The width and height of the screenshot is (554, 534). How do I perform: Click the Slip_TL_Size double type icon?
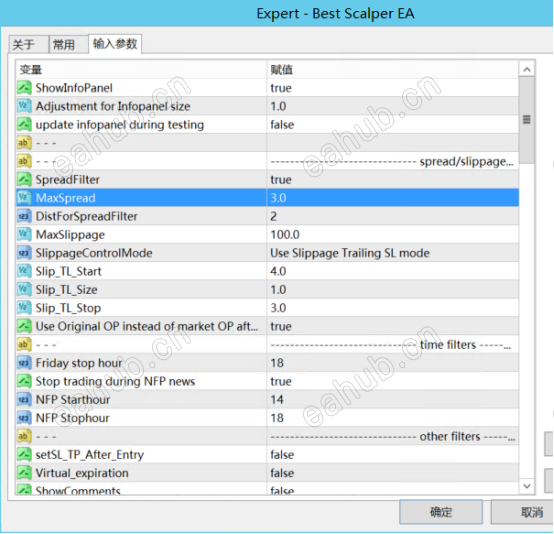point(24,290)
